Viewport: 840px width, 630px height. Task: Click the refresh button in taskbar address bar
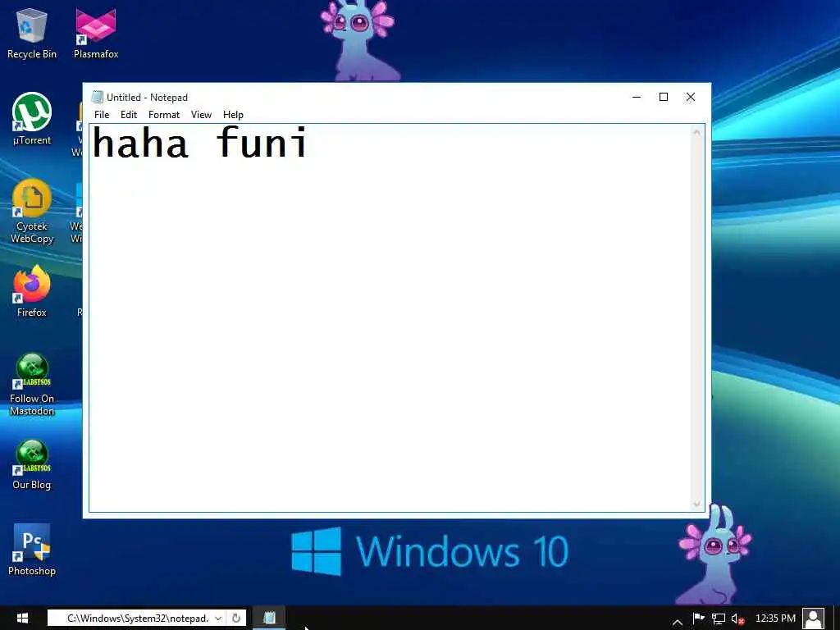pos(236,618)
